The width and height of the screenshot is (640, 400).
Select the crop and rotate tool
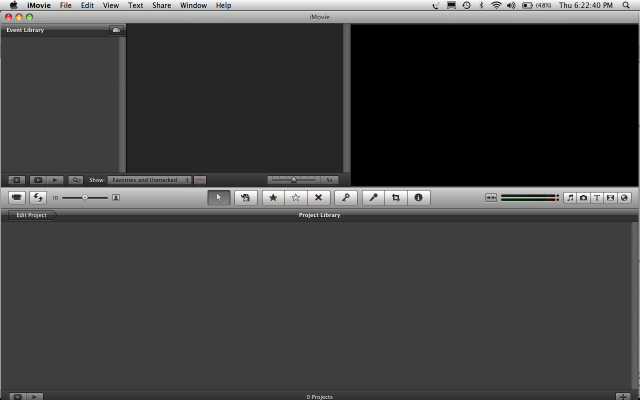[x=396, y=198]
